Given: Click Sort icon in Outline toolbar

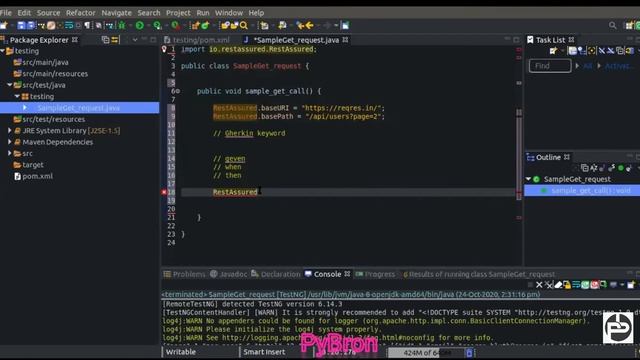Looking at the screenshot, I should coord(594,168).
